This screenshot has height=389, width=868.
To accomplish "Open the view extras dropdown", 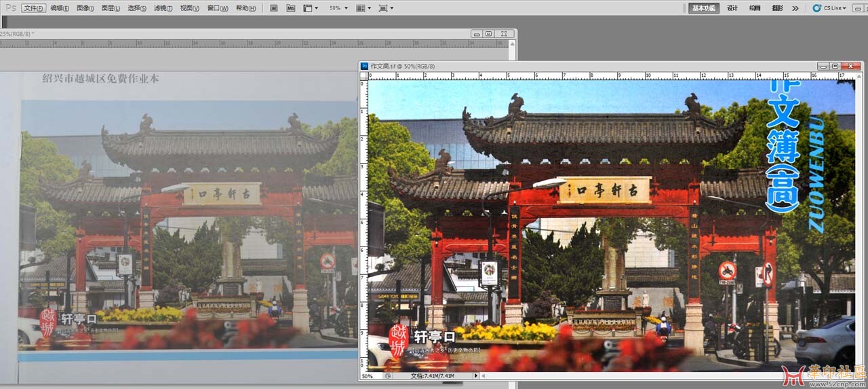I will click(x=311, y=8).
